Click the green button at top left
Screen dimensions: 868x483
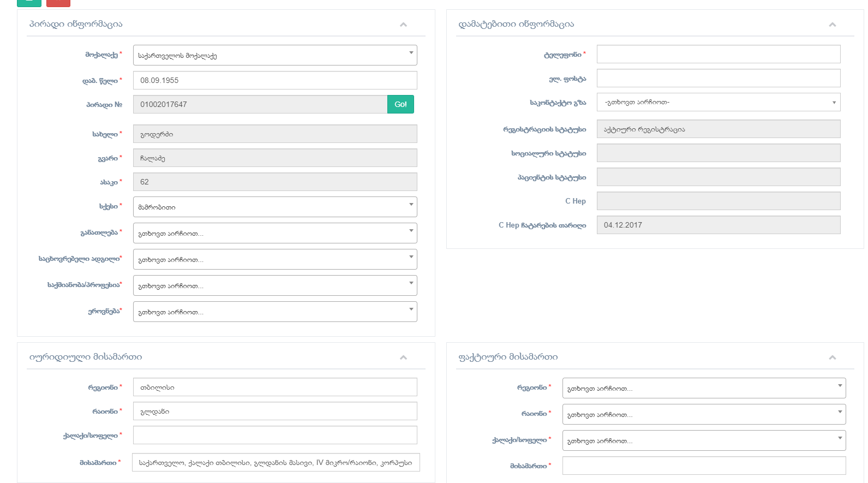click(x=29, y=3)
